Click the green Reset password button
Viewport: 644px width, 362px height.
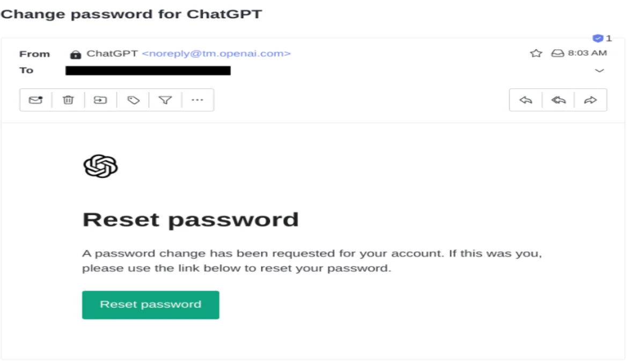pyautogui.click(x=150, y=305)
